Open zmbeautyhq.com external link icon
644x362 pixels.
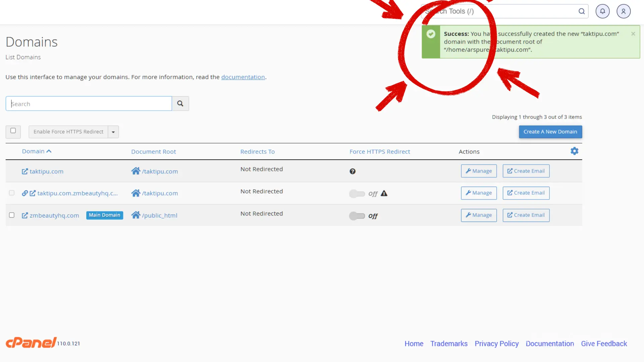[x=25, y=215]
